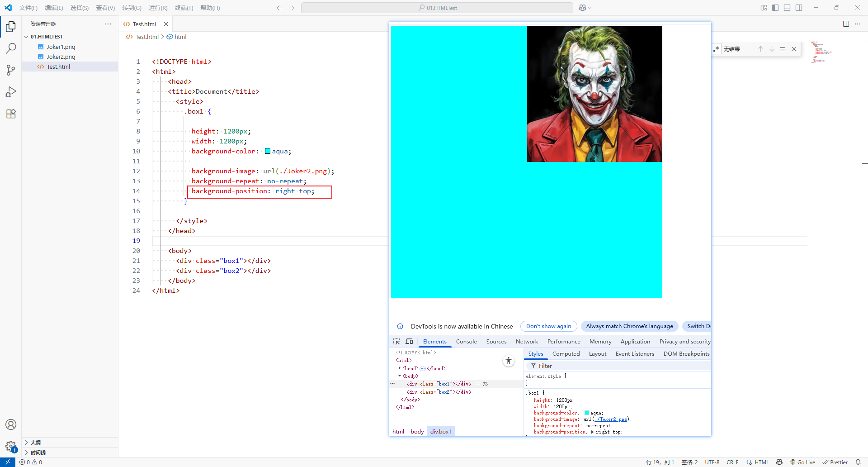
Task: Go to previous match in find widget
Action: pyautogui.click(x=760, y=49)
